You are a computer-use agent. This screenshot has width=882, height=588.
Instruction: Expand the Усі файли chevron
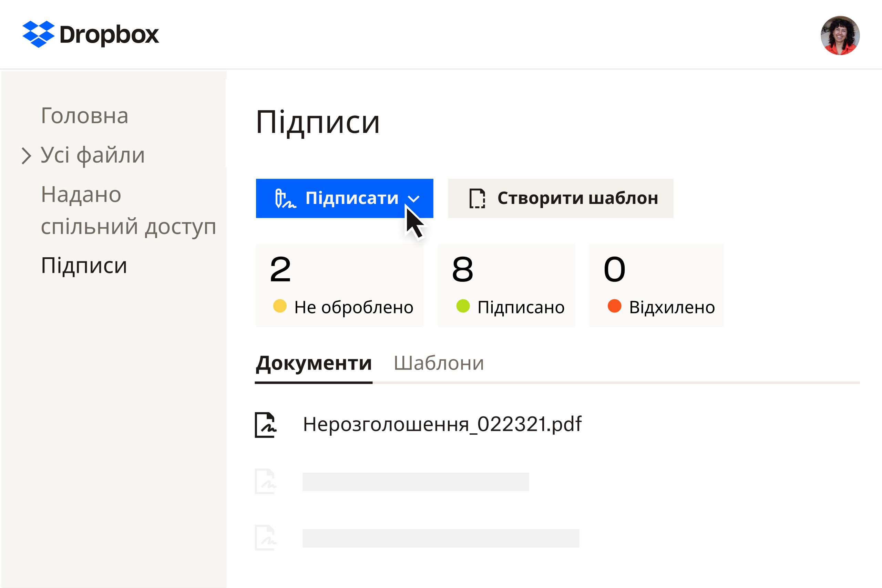click(x=26, y=156)
